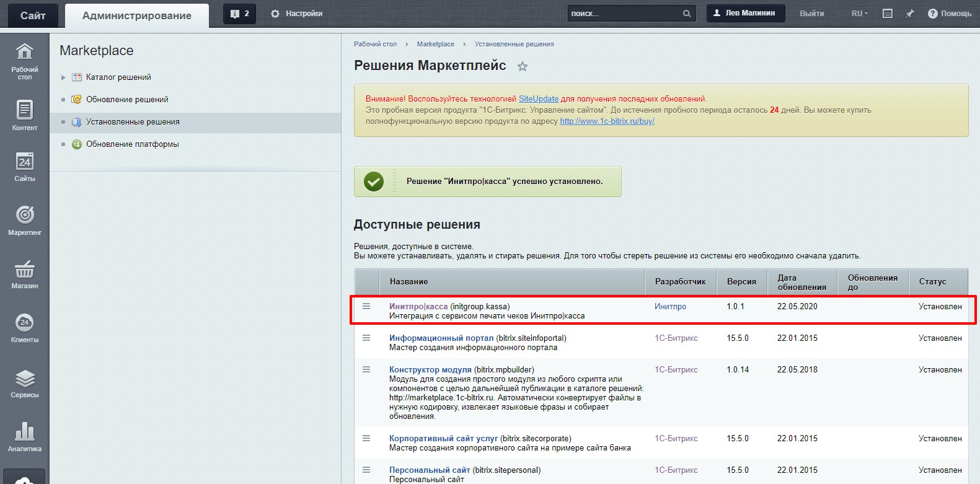Click the Статус column header
The width and height of the screenshot is (980, 484).
pos(938,281)
